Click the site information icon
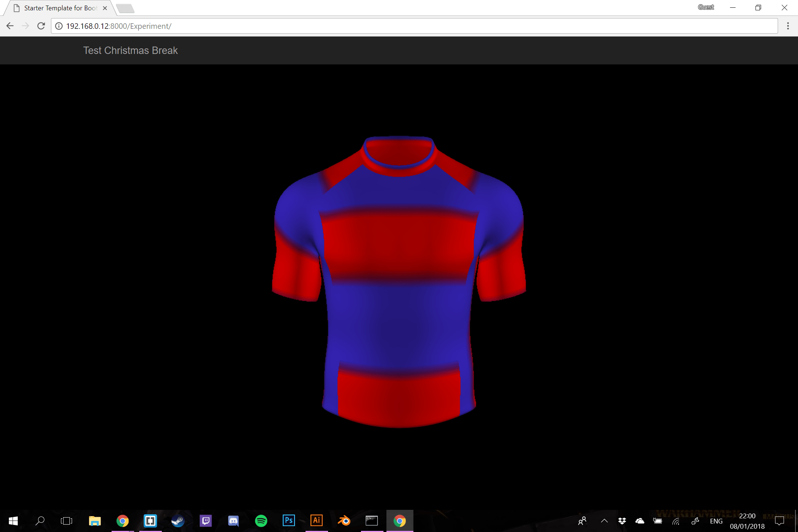This screenshot has width=798, height=532. 59,26
